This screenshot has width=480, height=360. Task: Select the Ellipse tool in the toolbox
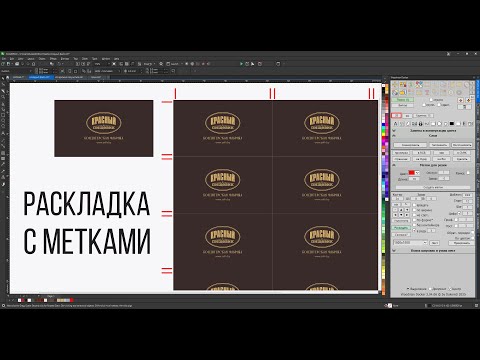coord(3,121)
